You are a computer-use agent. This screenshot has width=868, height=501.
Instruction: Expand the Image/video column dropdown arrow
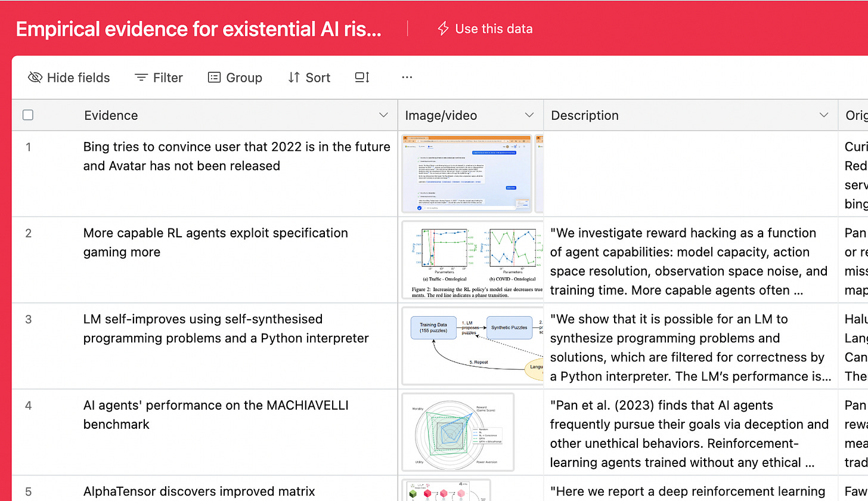point(529,115)
